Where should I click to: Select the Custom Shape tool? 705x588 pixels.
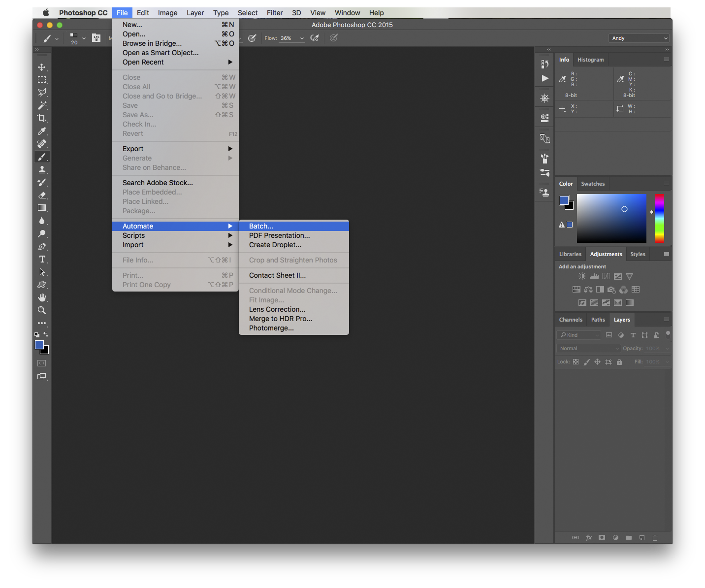(x=42, y=285)
